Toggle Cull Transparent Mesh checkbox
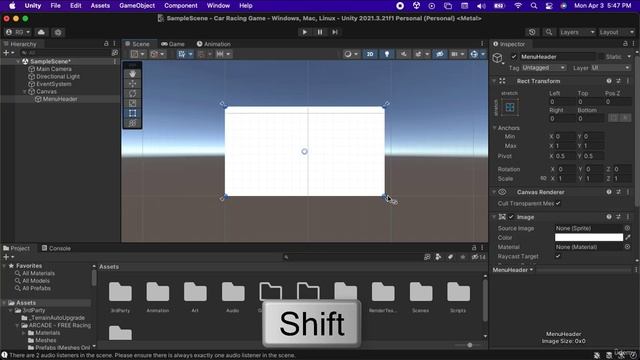The width and height of the screenshot is (640, 360). 558,203
